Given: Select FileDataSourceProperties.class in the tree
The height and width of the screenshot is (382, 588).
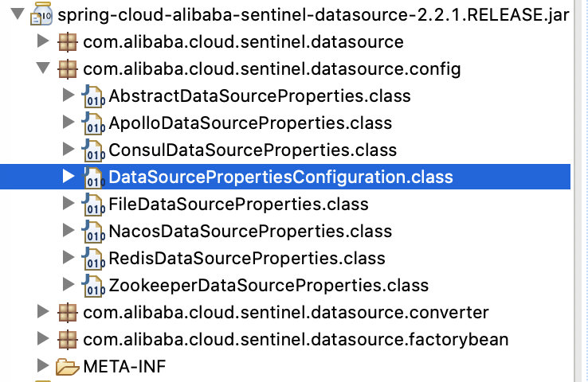Looking at the screenshot, I should pyautogui.click(x=238, y=205).
